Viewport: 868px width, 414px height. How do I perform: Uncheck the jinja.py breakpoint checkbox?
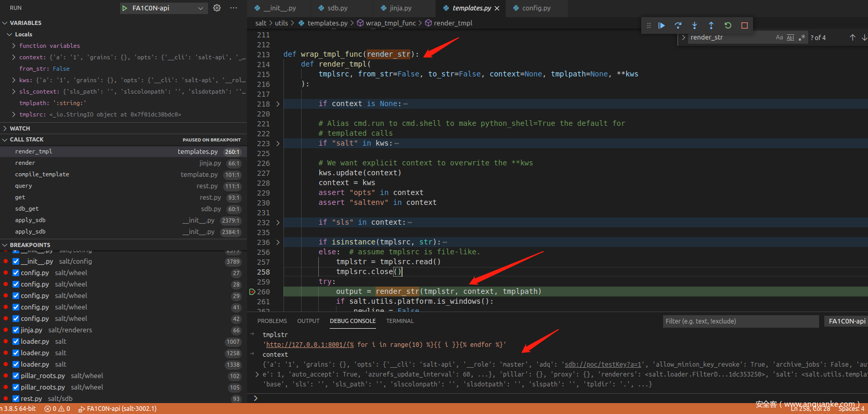(16, 330)
